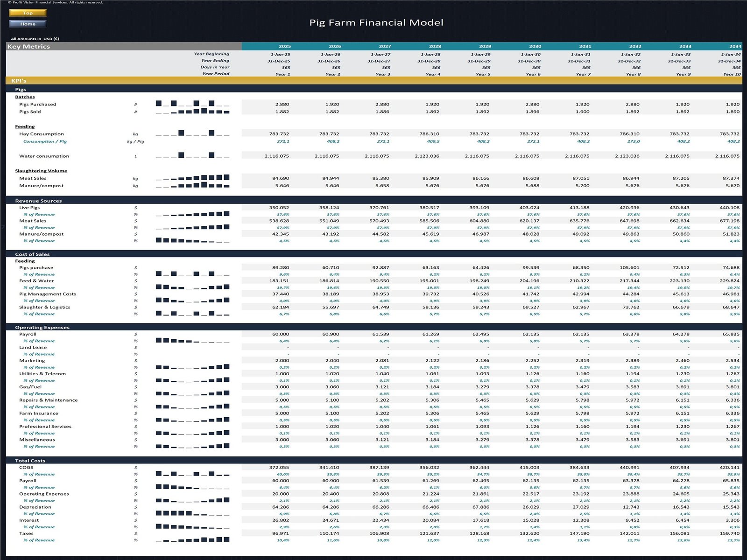Click the yellow Top button

click(x=28, y=13)
